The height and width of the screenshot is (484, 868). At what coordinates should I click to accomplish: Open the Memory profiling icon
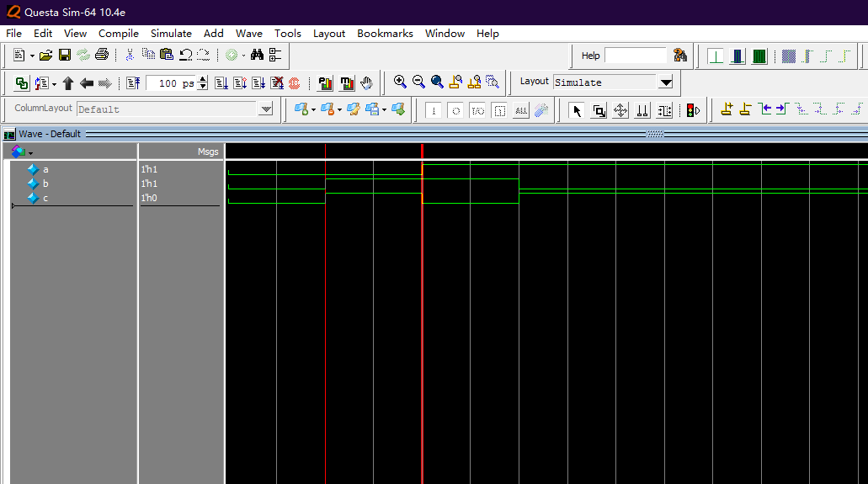coord(347,83)
